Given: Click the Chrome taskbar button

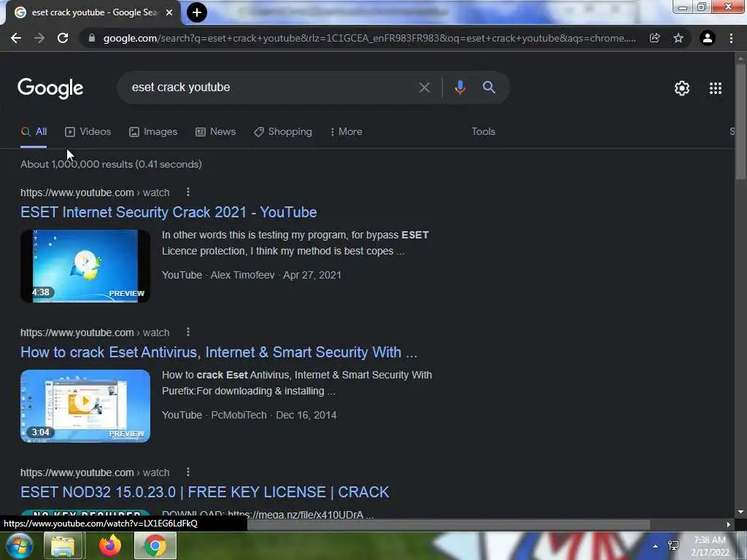Looking at the screenshot, I should [155, 546].
